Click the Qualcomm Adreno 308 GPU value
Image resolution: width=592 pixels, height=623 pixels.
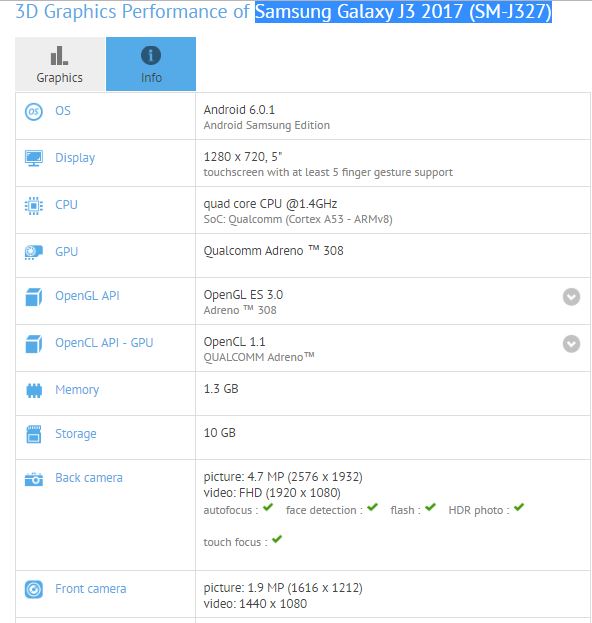click(x=273, y=251)
